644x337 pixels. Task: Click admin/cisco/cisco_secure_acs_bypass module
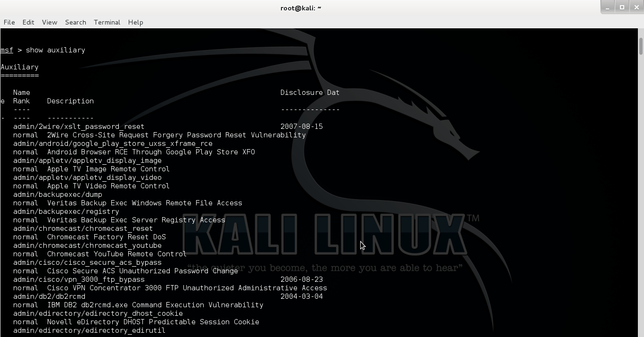tap(87, 262)
